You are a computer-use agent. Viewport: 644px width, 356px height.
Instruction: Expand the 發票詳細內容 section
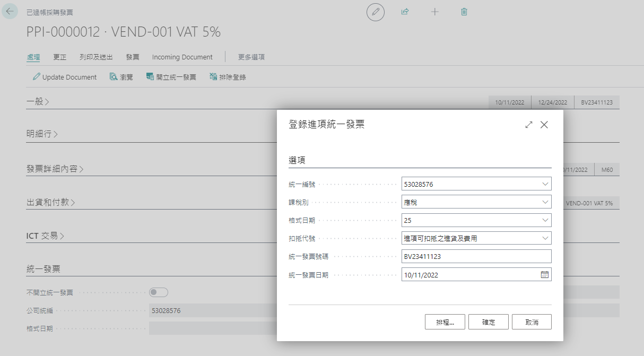tap(55, 169)
